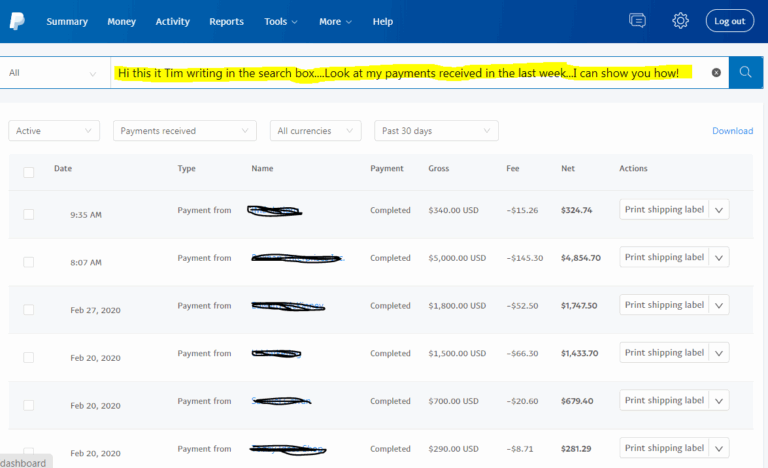Go to the Reports menu item
Image resolution: width=768 pixels, height=468 pixels.
tap(226, 21)
